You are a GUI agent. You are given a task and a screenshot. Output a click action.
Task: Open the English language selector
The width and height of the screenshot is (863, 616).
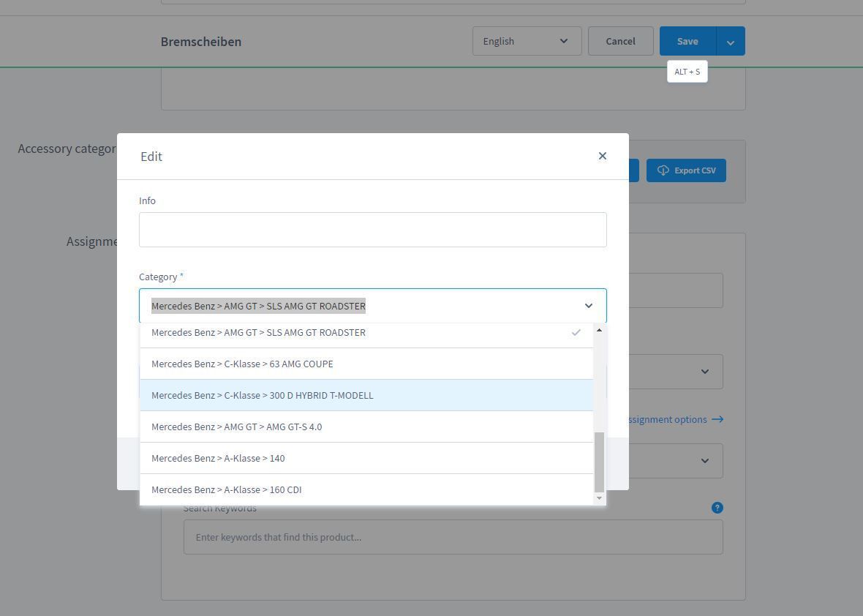[x=527, y=41]
